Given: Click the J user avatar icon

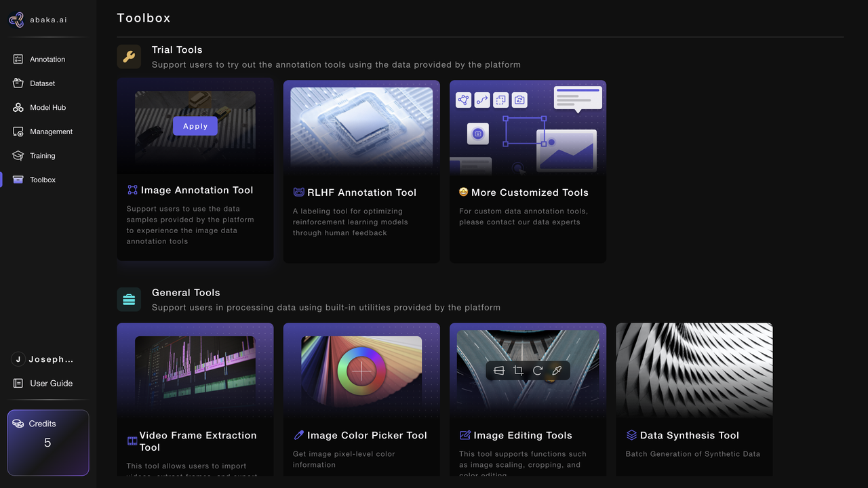Looking at the screenshot, I should [x=18, y=359].
